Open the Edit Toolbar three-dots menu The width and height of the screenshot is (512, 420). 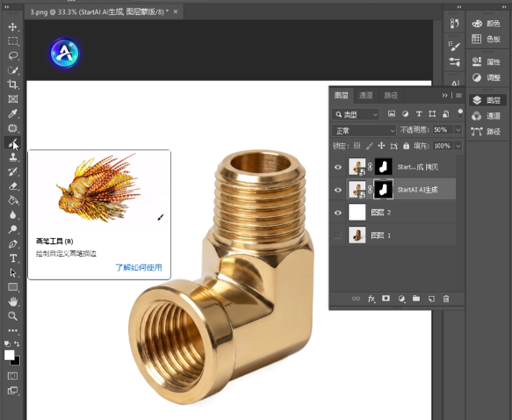point(13,330)
